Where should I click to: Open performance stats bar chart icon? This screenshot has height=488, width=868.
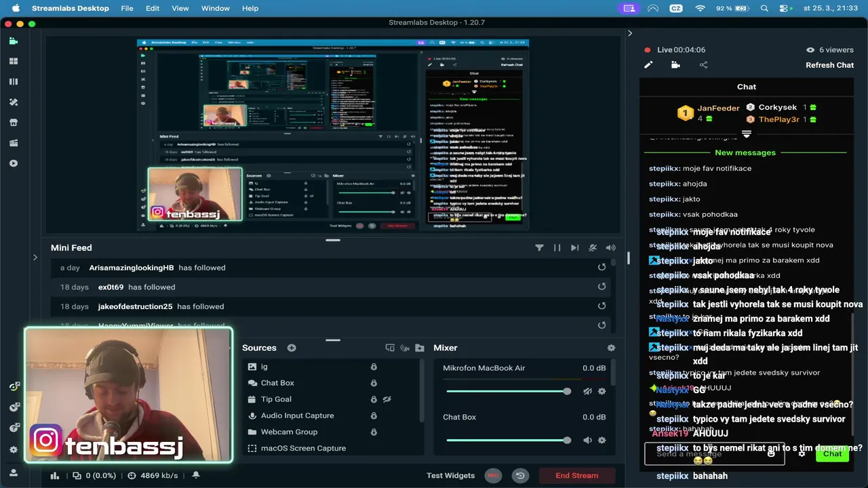pos(55,475)
